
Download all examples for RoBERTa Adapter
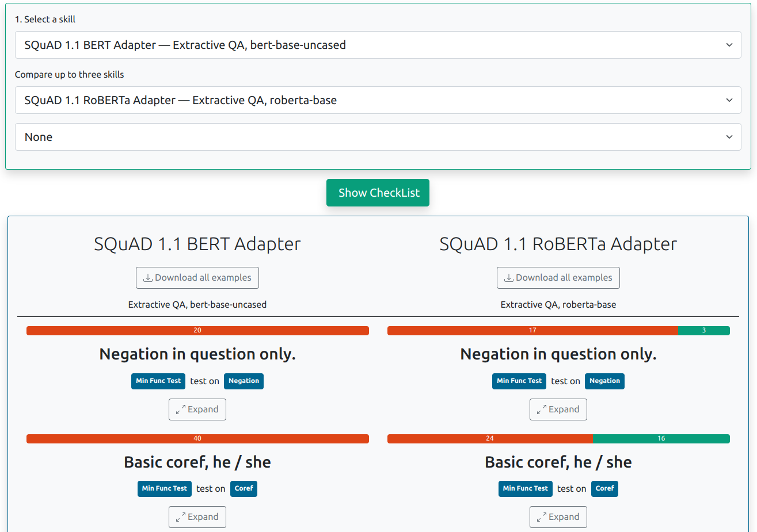(558, 278)
